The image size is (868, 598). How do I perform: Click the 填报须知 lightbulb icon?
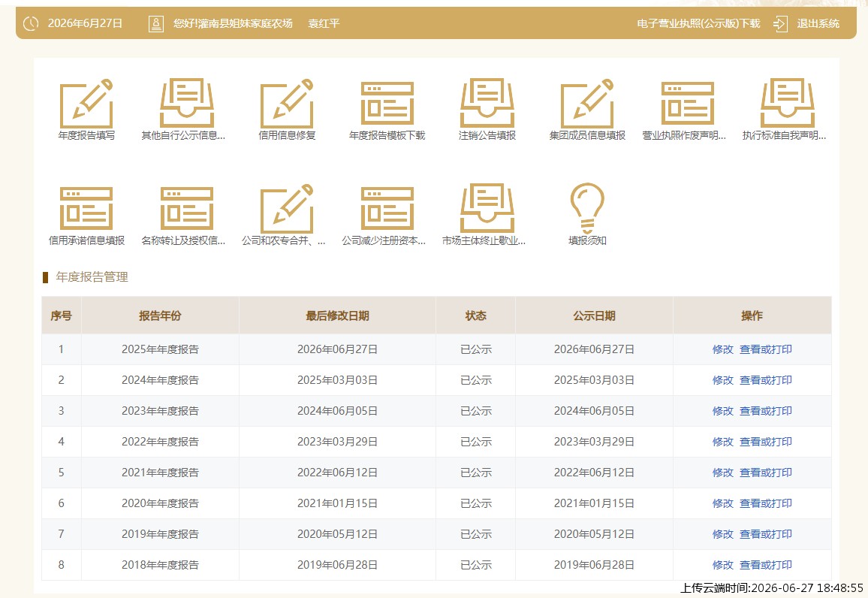(x=587, y=208)
